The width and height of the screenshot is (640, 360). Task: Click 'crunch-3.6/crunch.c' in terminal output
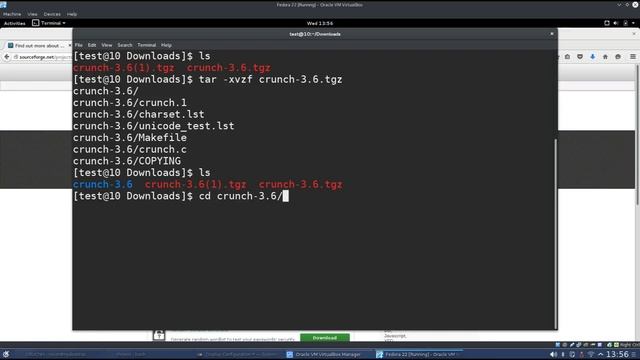[130, 149]
